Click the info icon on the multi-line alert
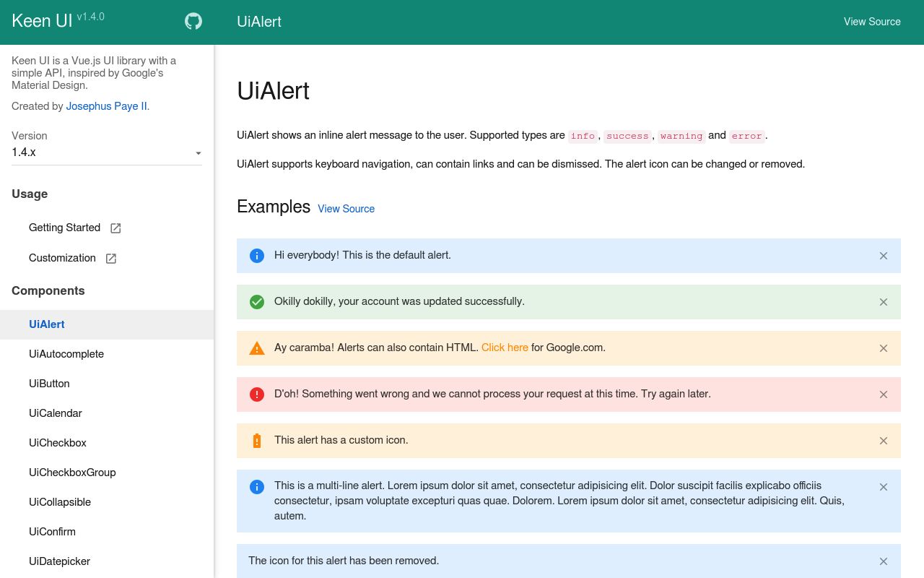The width and height of the screenshot is (924, 578). pyautogui.click(x=257, y=487)
